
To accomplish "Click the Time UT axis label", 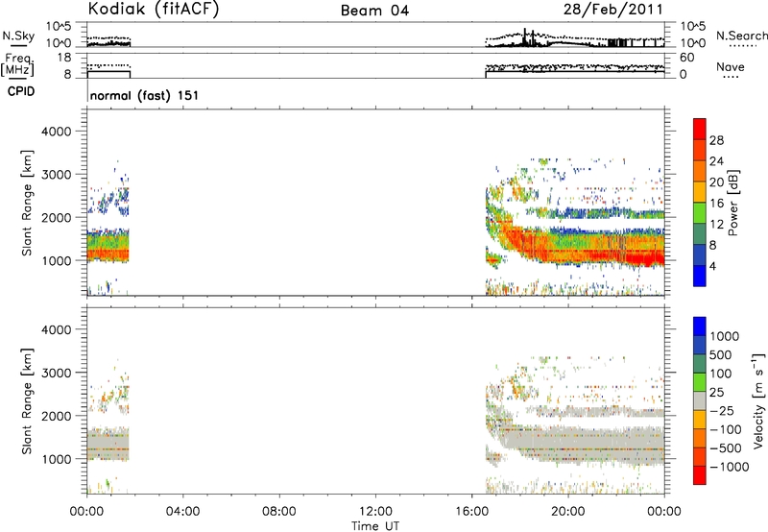I will pos(375,526).
